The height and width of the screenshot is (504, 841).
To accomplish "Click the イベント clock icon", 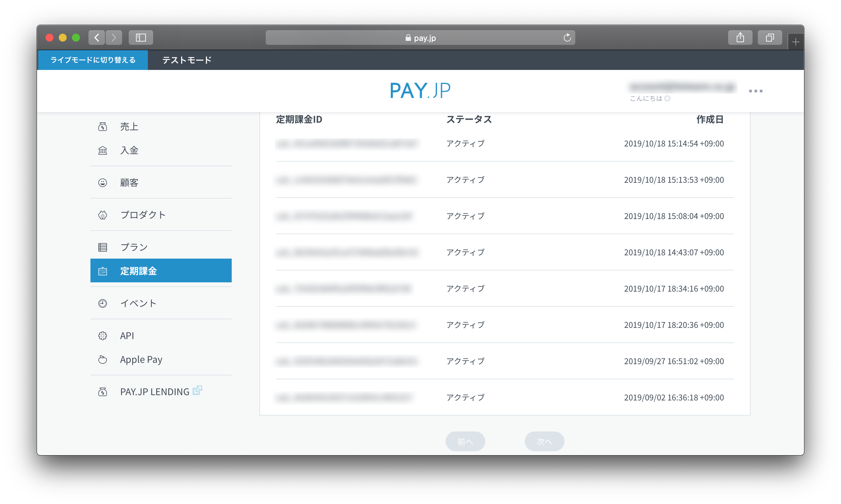I will (x=103, y=303).
